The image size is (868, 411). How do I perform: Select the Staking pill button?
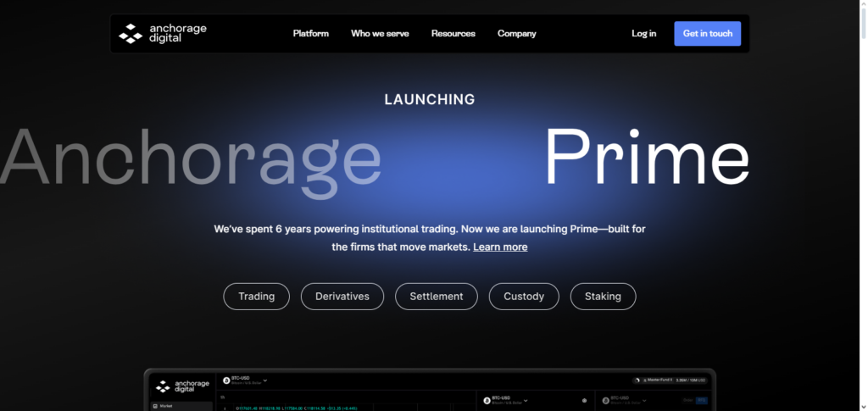602,297
